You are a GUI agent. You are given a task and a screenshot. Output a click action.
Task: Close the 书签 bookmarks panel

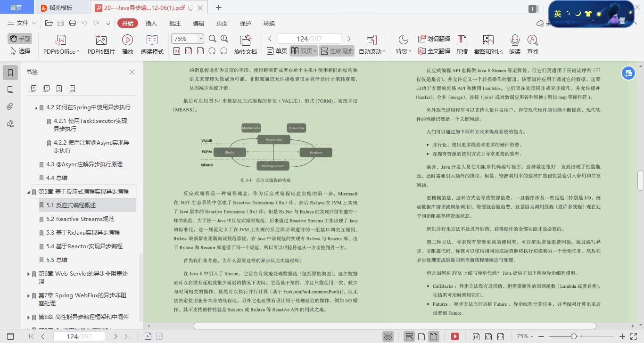click(x=132, y=72)
